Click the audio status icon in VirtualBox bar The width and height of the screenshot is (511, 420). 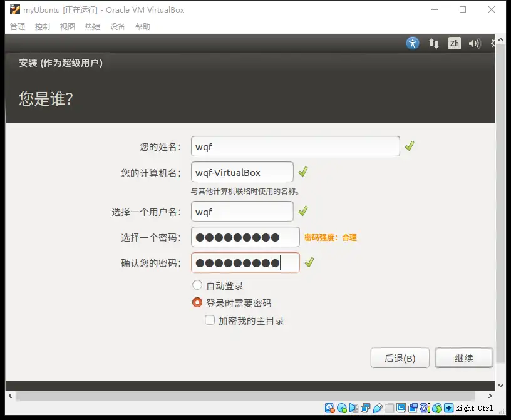[353, 408]
